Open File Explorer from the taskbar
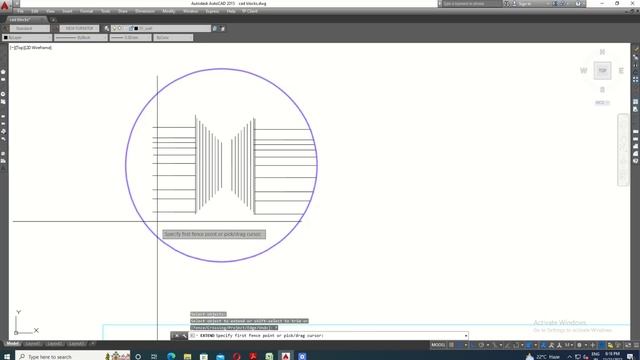The image size is (640, 360). [187, 356]
